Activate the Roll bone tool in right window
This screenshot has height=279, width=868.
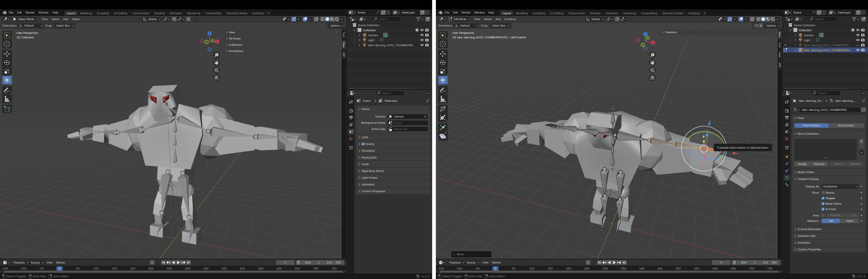point(443,109)
